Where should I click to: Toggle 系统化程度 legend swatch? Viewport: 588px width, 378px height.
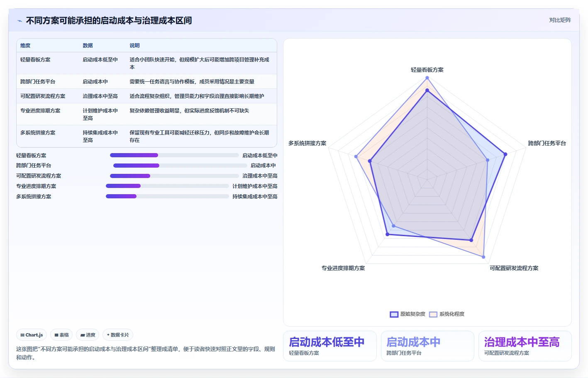tap(433, 314)
